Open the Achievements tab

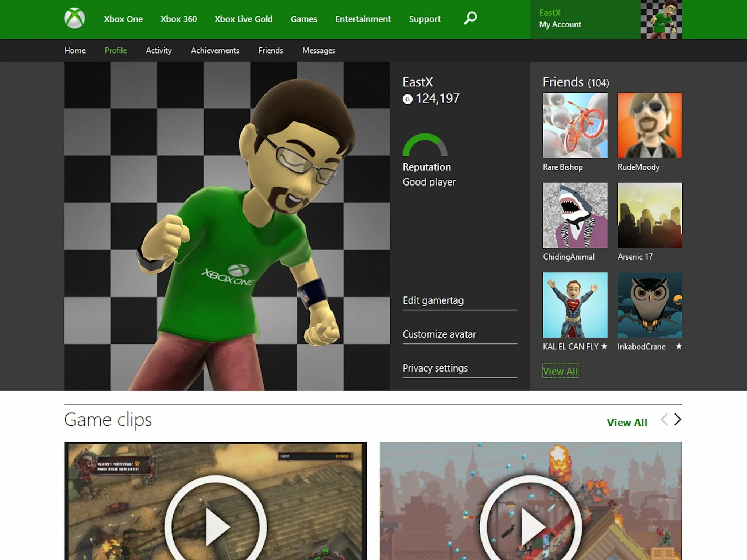(x=215, y=51)
